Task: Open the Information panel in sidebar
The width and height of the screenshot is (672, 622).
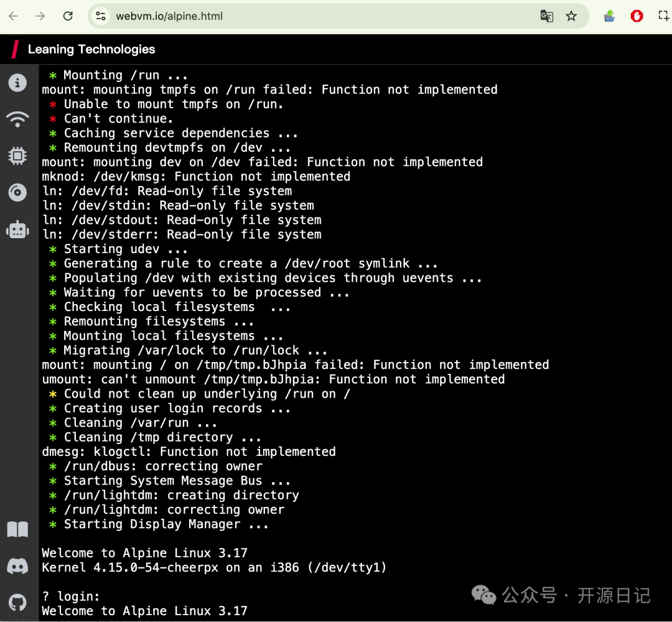Action: (x=17, y=83)
